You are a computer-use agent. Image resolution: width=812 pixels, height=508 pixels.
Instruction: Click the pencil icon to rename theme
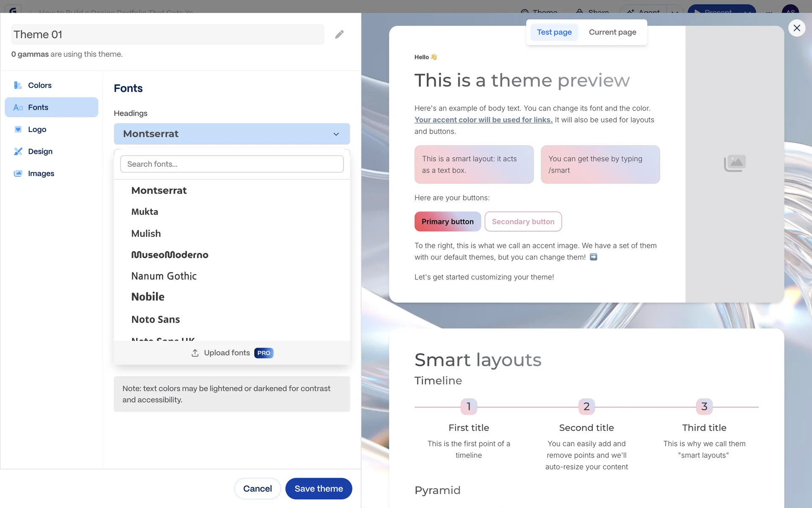coord(339,34)
